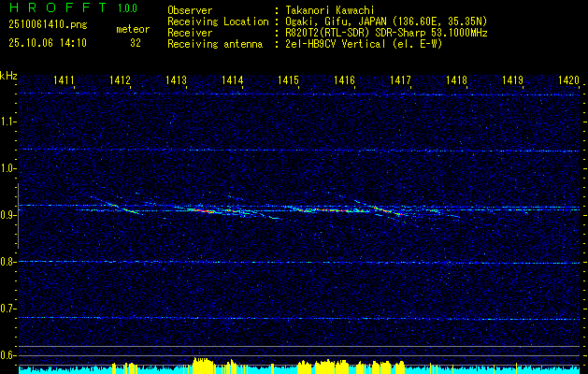Screen dimensions: 588x374
Task: Click the 1411 time axis marker
Action: [65, 81]
